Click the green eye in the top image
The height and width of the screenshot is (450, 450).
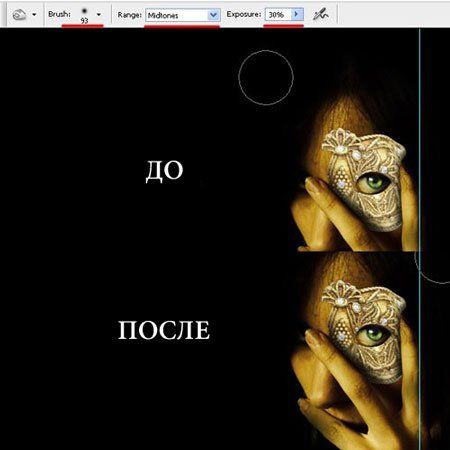click(x=373, y=184)
